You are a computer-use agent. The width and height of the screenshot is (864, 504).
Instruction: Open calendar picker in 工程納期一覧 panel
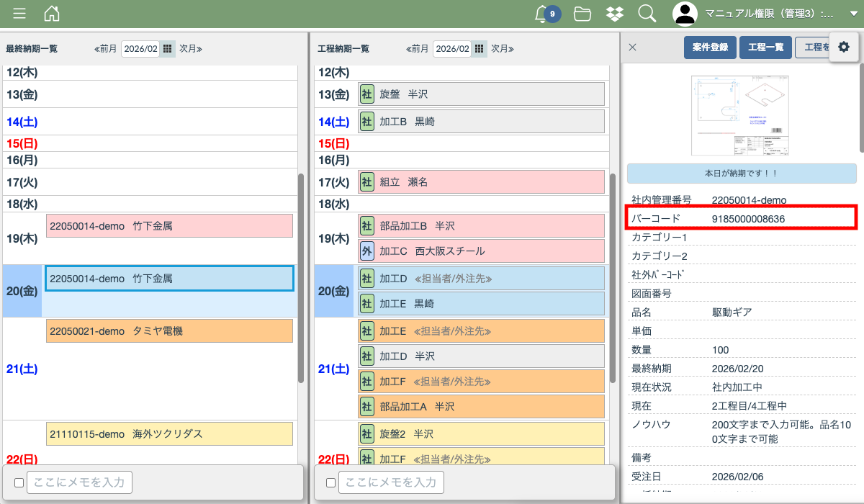479,48
